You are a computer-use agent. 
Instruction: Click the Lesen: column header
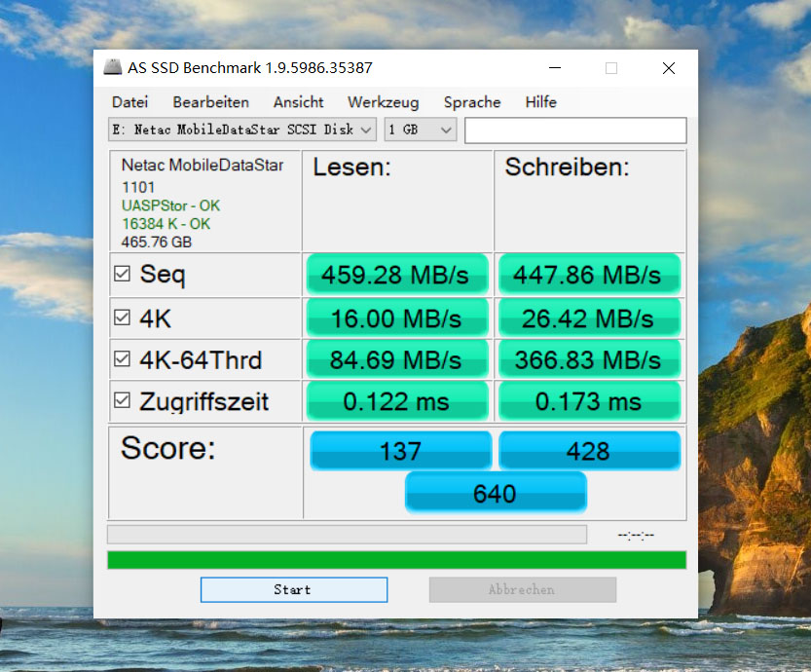pos(351,168)
